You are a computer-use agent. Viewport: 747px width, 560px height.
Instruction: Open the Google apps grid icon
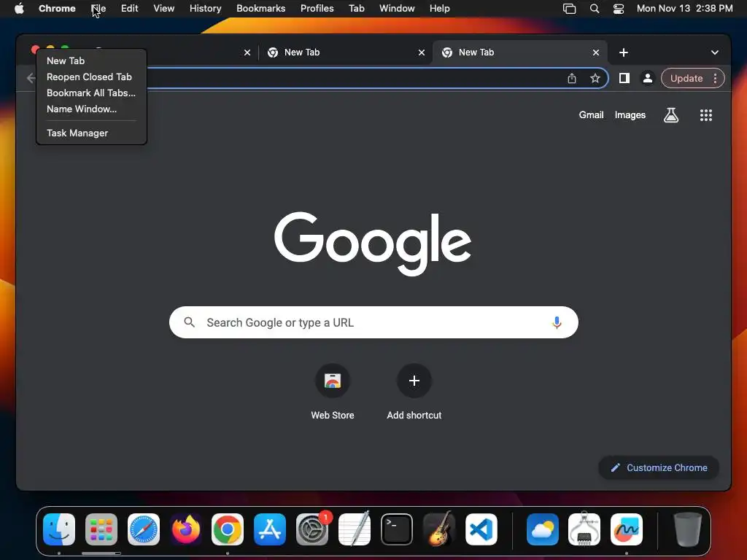[705, 114]
